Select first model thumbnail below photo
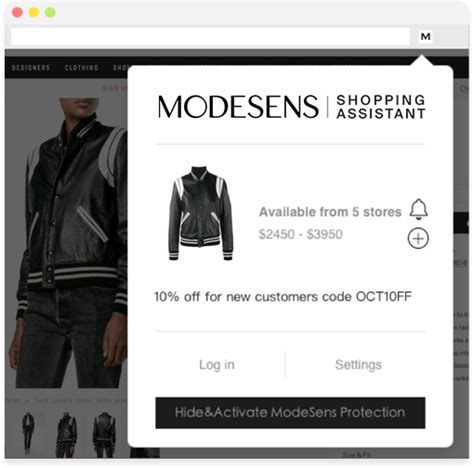Image resolution: width=474 pixels, height=468 pixels. (28, 433)
